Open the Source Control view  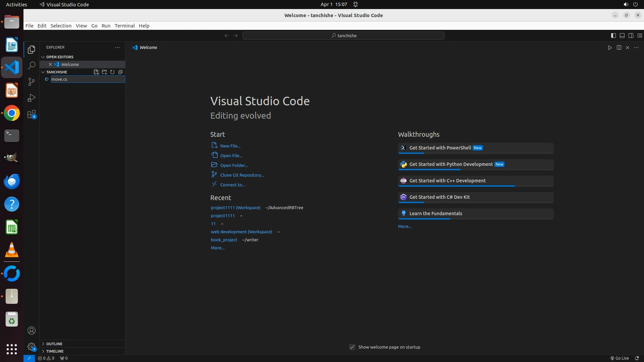click(32, 82)
